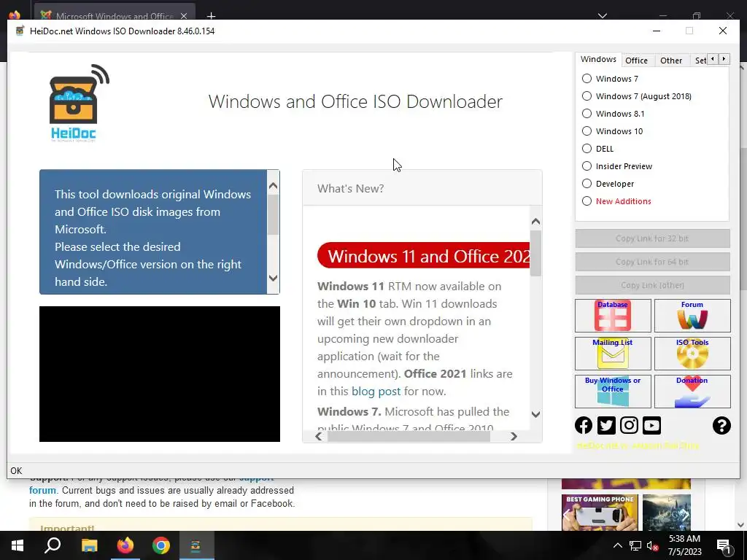Open HeiDoc Facebook page icon
Image resolution: width=747 pixels, height=560 pixels.
(584, 425)
